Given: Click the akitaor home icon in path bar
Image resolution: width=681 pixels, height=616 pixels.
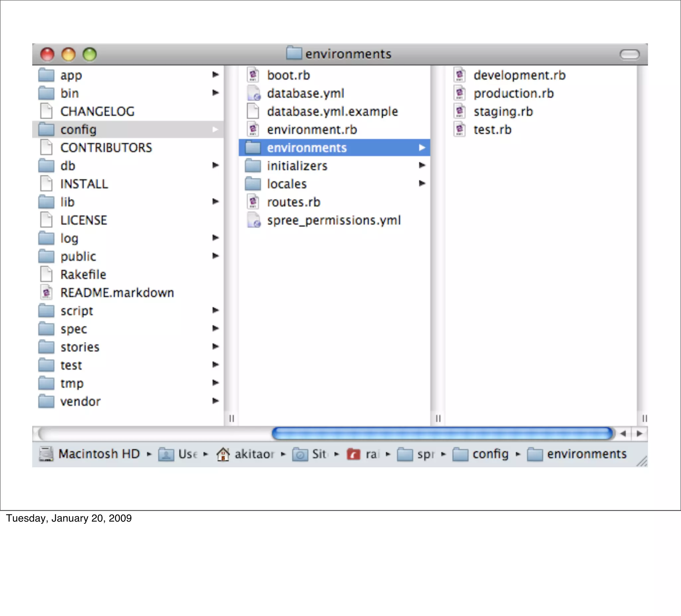Looking at the screenshot, I should click(223, 454).
